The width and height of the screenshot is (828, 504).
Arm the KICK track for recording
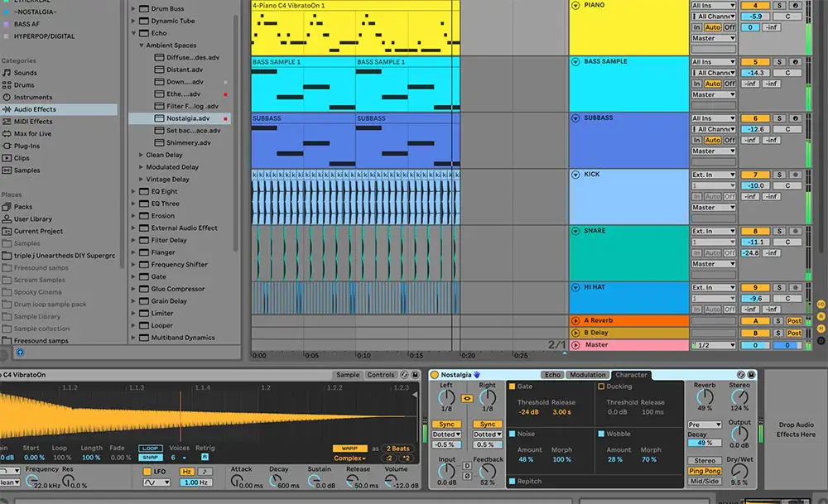(x=796, y=175)
